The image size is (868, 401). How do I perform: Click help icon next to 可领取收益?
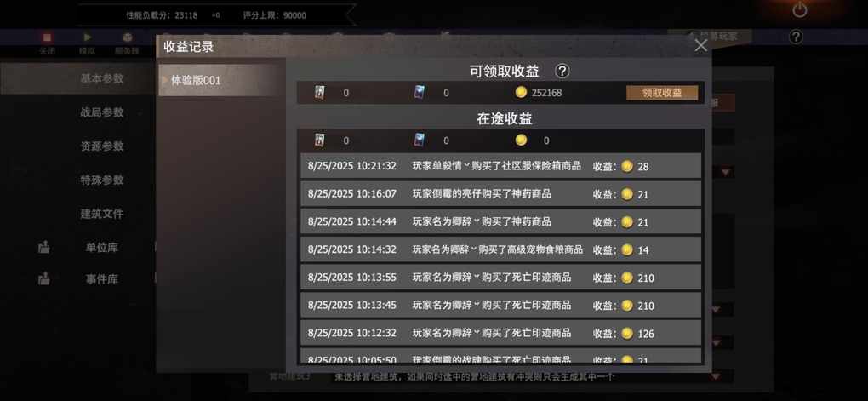[x=562, y=71]
